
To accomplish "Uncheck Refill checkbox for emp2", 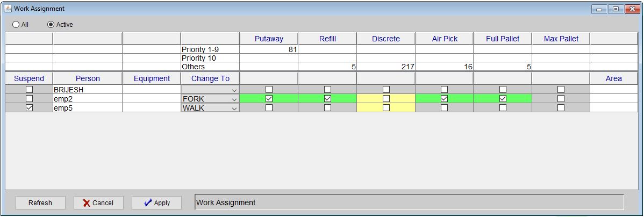I will [x=328, y=98].
